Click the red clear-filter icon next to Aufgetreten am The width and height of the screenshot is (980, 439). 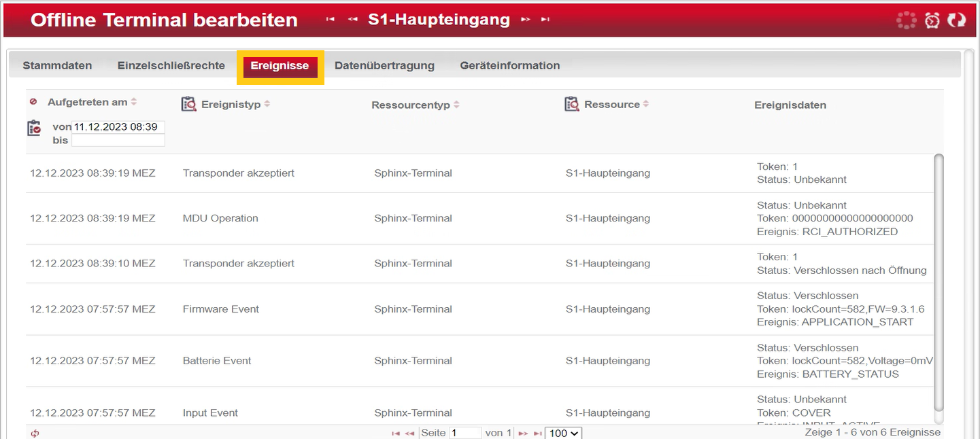33,102
